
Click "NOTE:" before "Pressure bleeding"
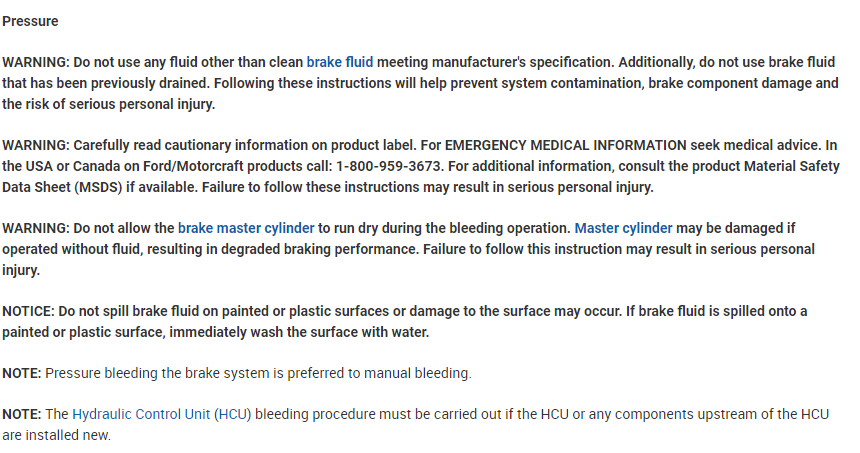click(x=22, y=373)
